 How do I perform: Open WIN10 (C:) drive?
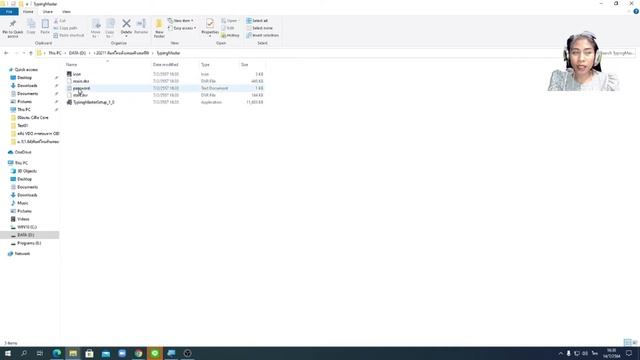coord(27,227)
